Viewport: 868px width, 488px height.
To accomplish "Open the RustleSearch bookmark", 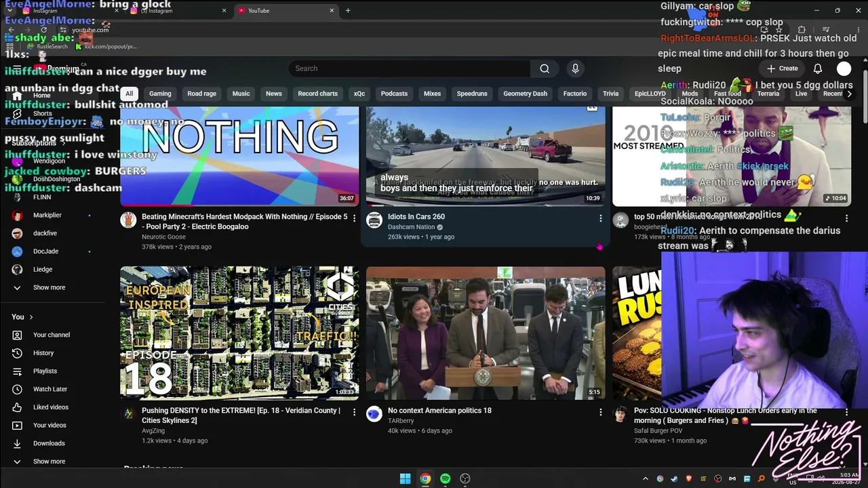I will pyautogui.click(x=47, y=47).
